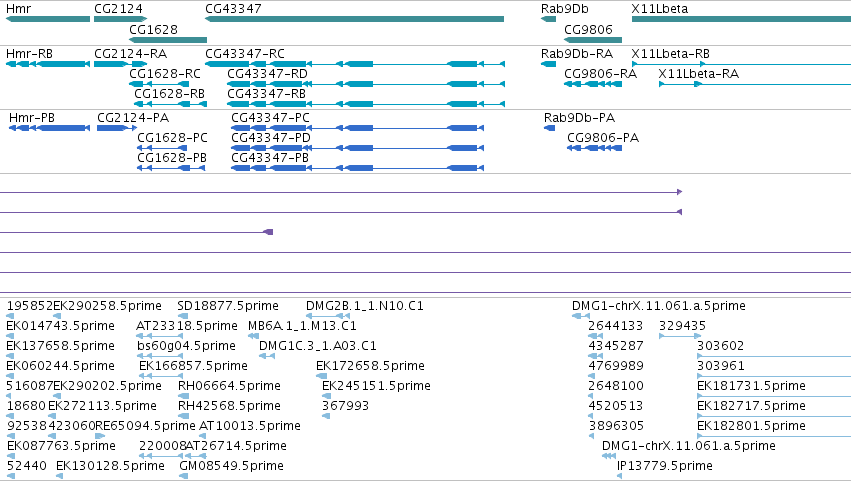Image resolution: width=851 pixels, height=481 pixels.
Task: Click the SD18877.5prime EST
Action: pyautogui.click(x=183, y=316)
